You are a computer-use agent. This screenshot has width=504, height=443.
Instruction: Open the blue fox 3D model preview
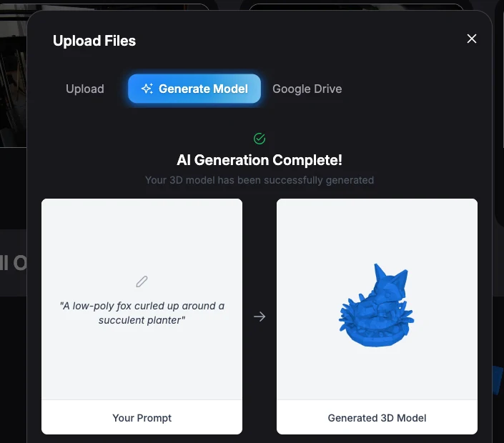(377, 306)
